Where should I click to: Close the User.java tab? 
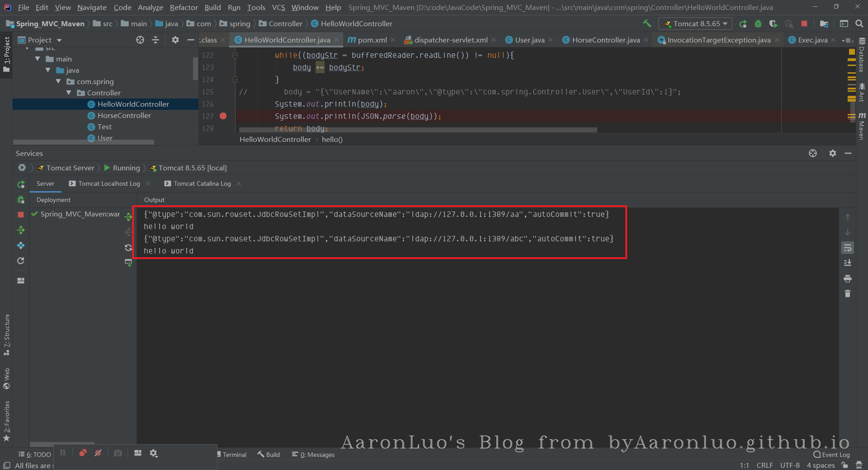tap(551, 40)
